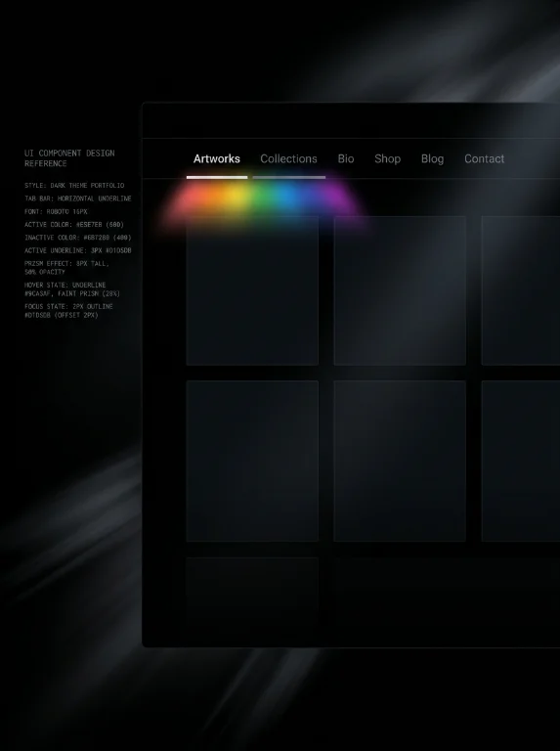Open the Blog tab
560x751 pixels.
tap(432, 159)
